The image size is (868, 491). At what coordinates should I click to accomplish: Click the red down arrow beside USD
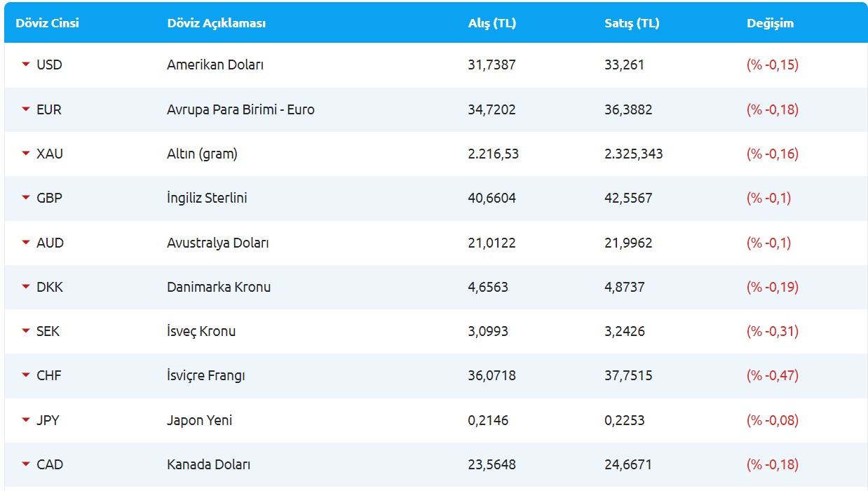26,65
